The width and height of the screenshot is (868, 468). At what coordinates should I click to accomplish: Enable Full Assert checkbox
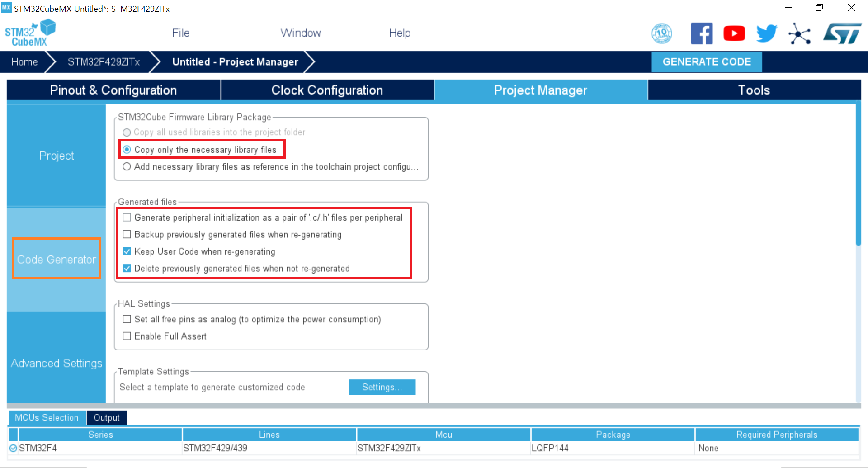click(127, 336)
